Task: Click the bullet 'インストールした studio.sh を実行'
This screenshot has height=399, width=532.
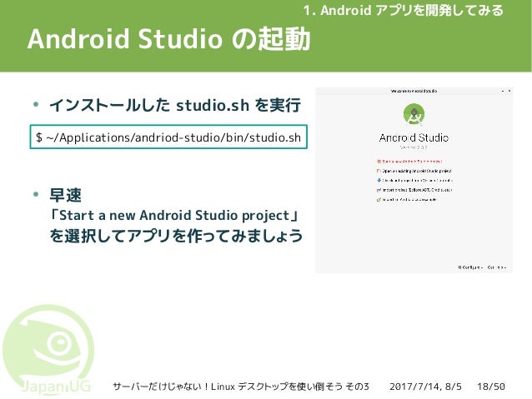Action: [x=175, y=105]
